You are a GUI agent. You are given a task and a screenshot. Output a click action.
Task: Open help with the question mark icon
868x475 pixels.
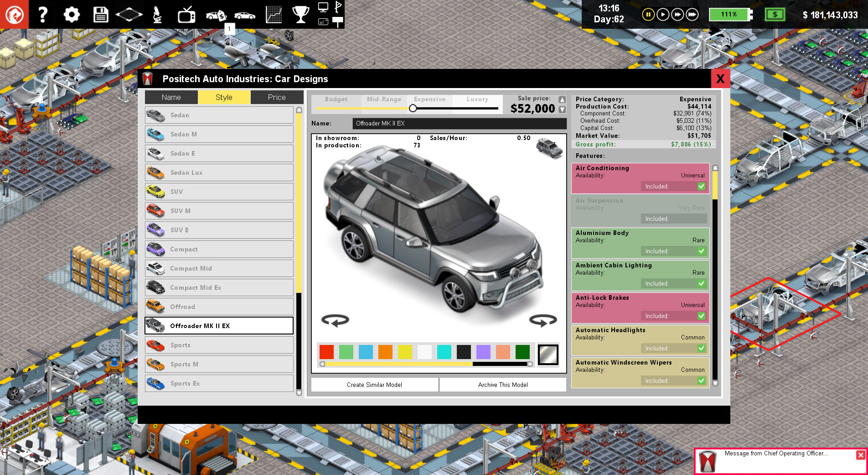point(42,14)
